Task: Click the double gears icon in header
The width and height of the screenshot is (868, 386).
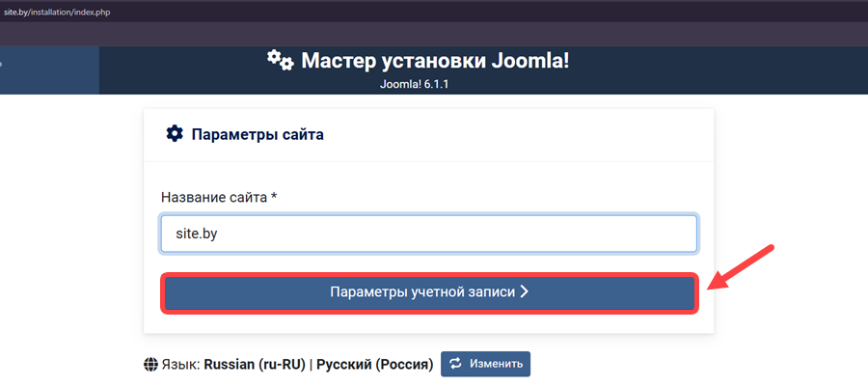Action: [280, 61]
